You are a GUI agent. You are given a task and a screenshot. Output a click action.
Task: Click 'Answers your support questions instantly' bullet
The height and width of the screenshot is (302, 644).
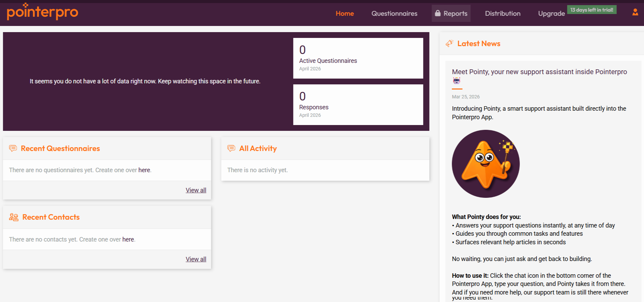[535, 225]
